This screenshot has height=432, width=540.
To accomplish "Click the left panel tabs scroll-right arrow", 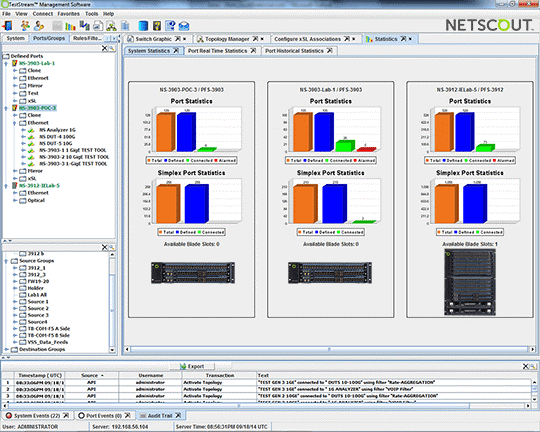I will click(x=114, y=39).
